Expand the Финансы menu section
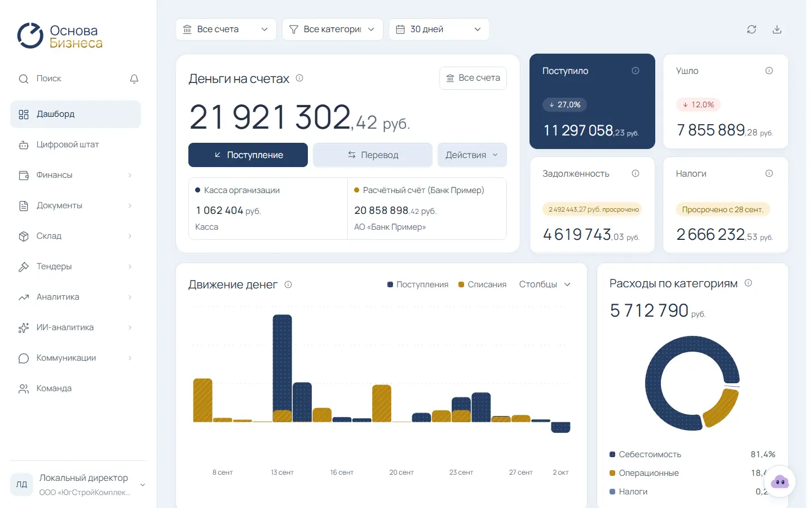The image size is (812, 508). coord(76,175)
